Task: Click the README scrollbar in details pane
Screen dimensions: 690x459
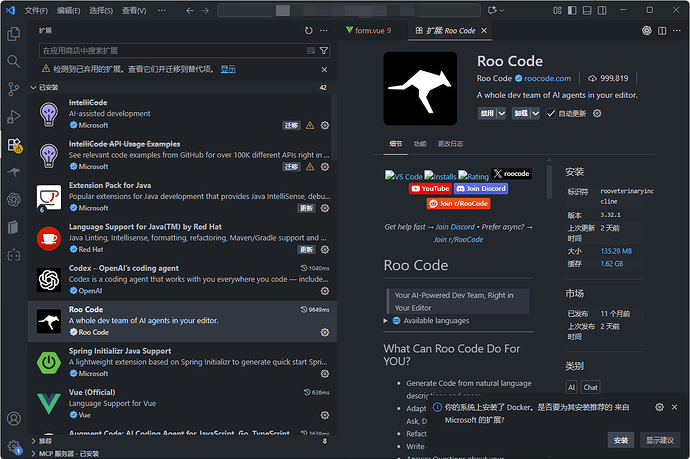Action: (x=549, y=181)
